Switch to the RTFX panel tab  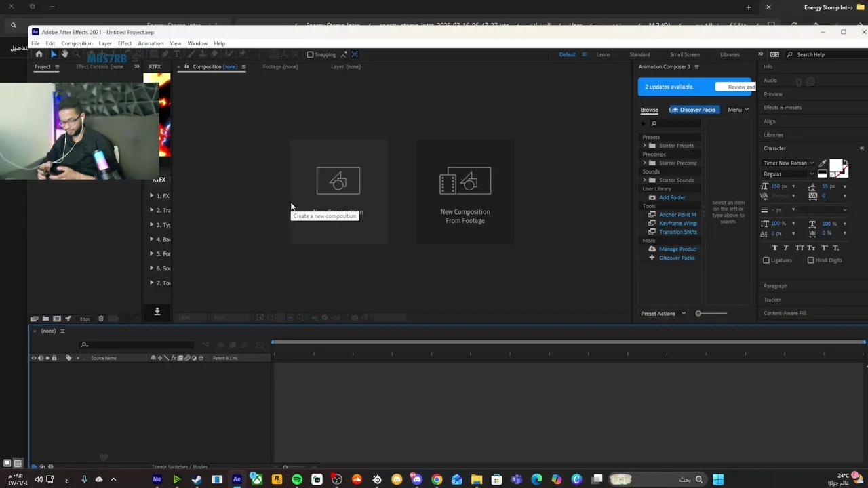tap(155, 67)
